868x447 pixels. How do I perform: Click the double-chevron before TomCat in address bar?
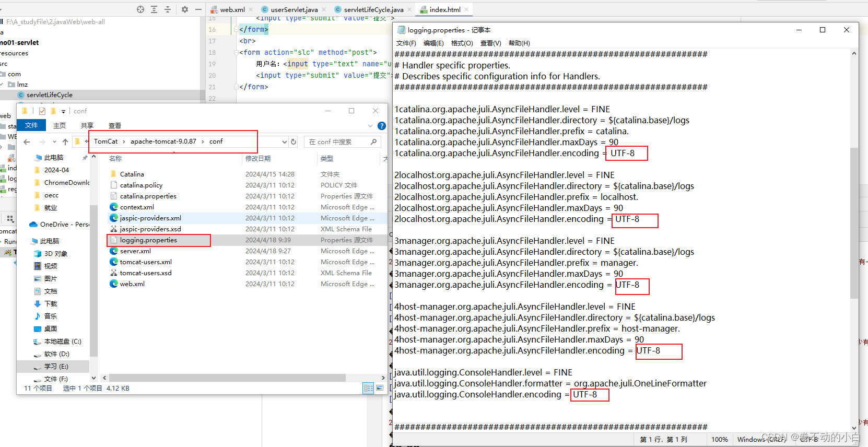87,141
